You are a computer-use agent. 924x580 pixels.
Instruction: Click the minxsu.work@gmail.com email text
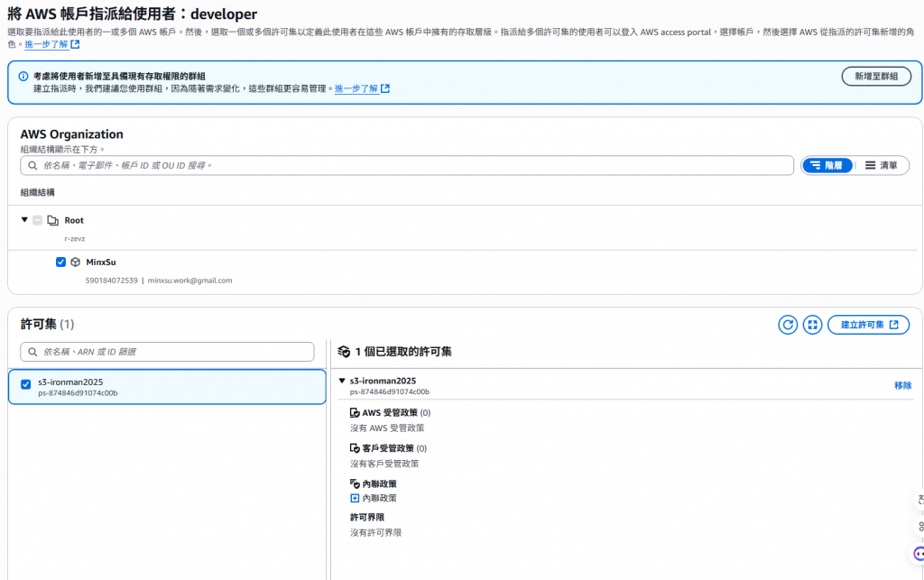[x=189, y=281]
